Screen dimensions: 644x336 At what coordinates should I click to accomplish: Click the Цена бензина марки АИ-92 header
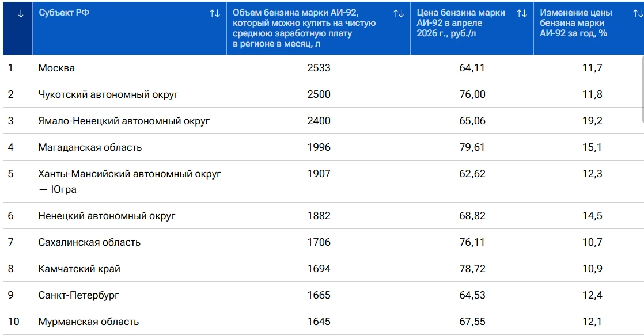point(461,23)
